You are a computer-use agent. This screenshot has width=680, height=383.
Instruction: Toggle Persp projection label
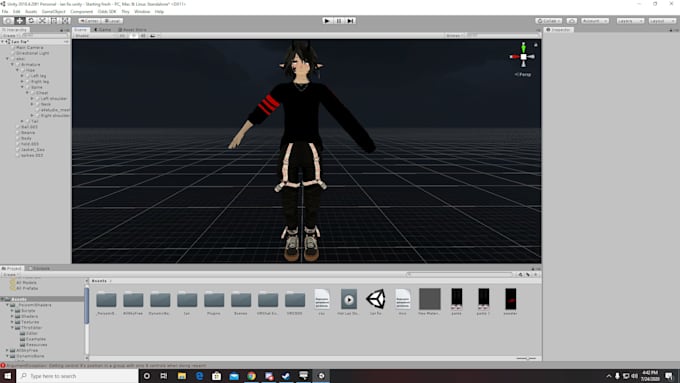coord(523,75)
